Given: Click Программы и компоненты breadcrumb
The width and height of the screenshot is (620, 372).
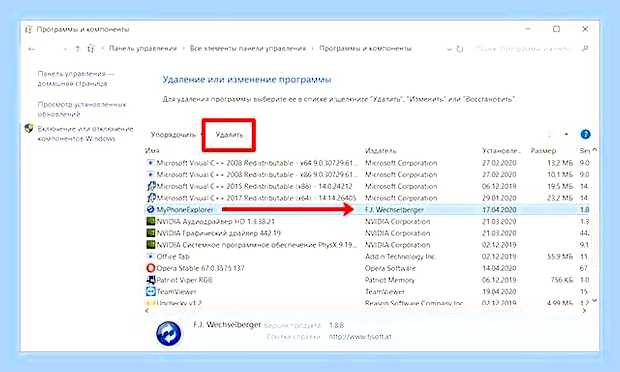Looking at the screenshot, I should 365,49.
